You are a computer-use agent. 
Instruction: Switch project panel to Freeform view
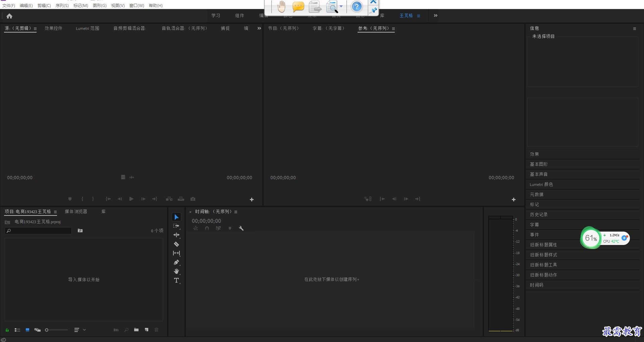pos(38,330)
